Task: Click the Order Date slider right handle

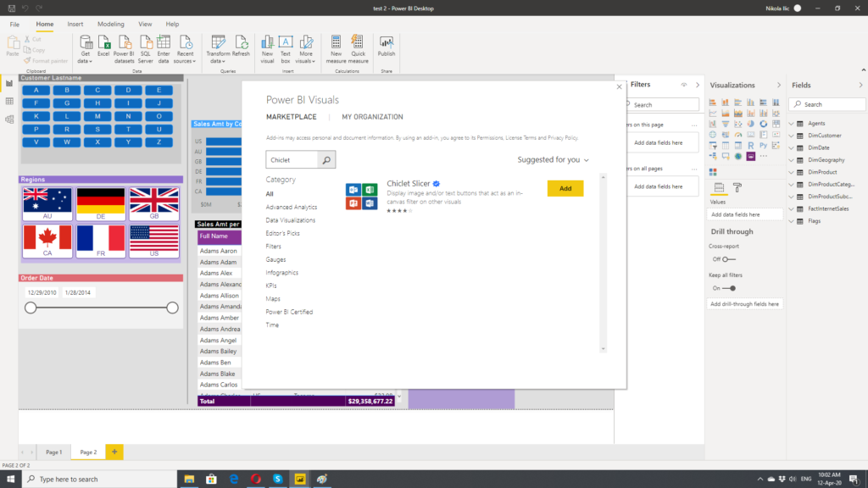Action: pyautogui.click(x=172, y=308)
